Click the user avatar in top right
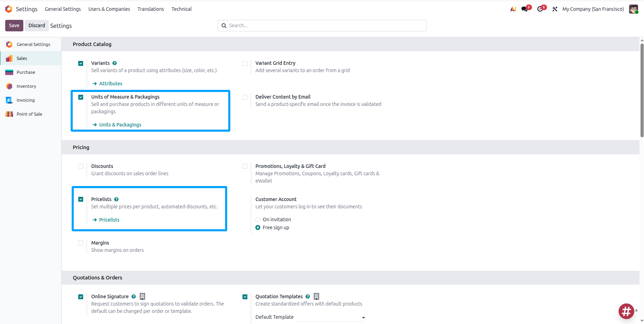The height and width of the screenshot is (324, 644). point(633,9)
